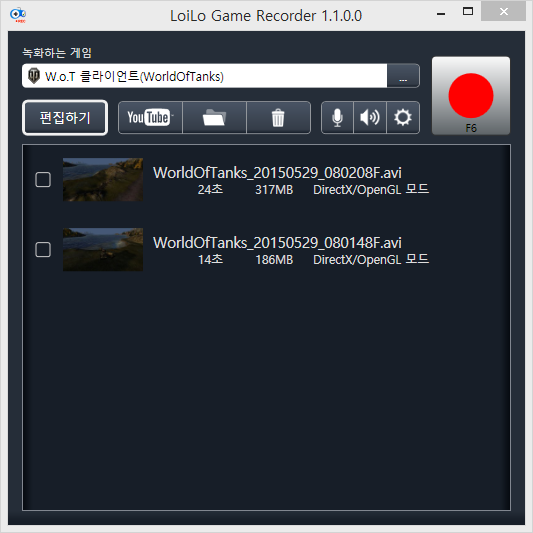Select the thumbnail of the 14초 recording

click(x=103, y=250)
